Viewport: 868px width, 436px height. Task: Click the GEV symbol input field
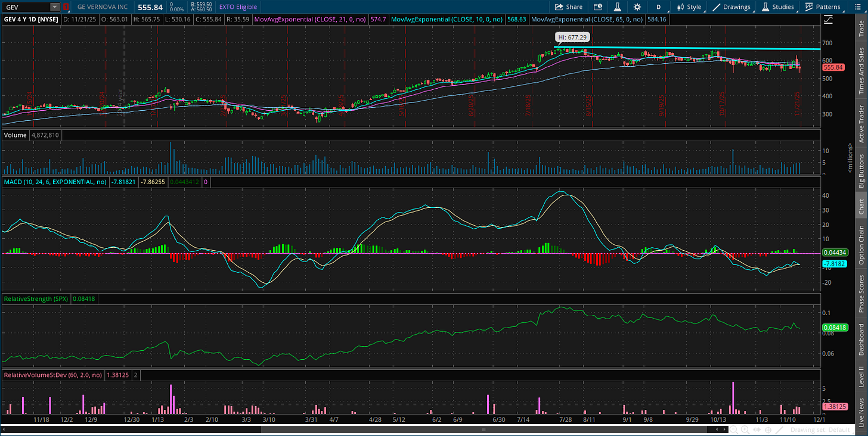click(x=26, y=7)
